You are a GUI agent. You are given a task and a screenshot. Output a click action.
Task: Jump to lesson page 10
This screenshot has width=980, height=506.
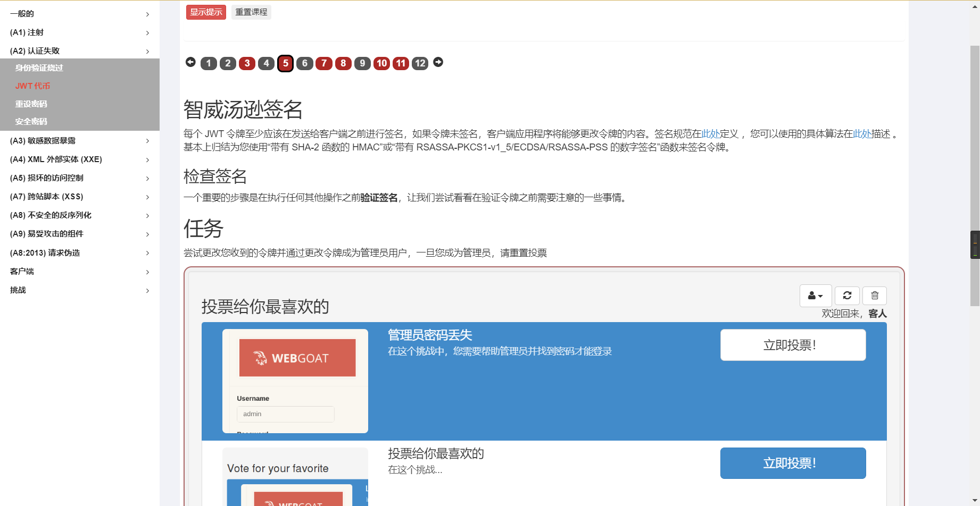tap(381, 63)
